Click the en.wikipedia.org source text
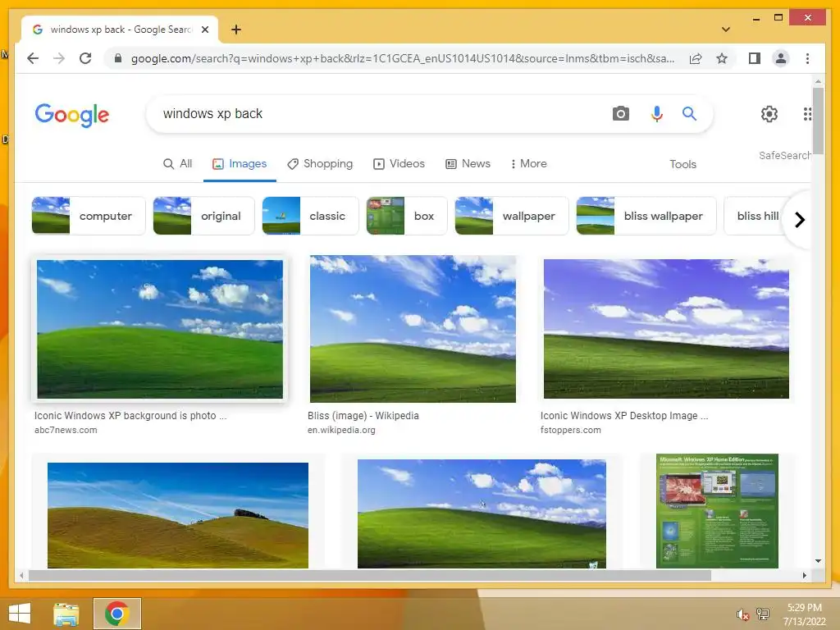 pyautogui.click(x=341, y=430)
